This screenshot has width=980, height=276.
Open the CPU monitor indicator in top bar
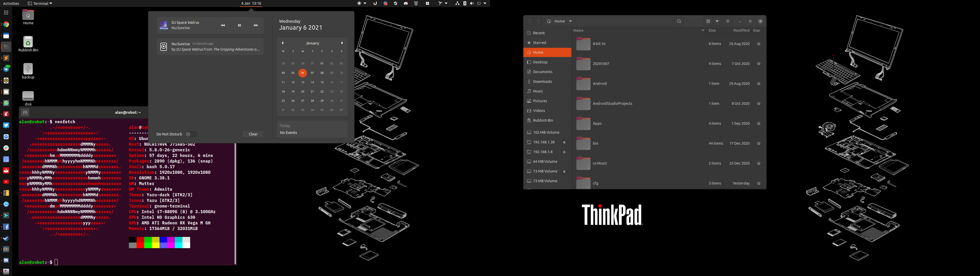pyautogui.click(x=361, y=3)
